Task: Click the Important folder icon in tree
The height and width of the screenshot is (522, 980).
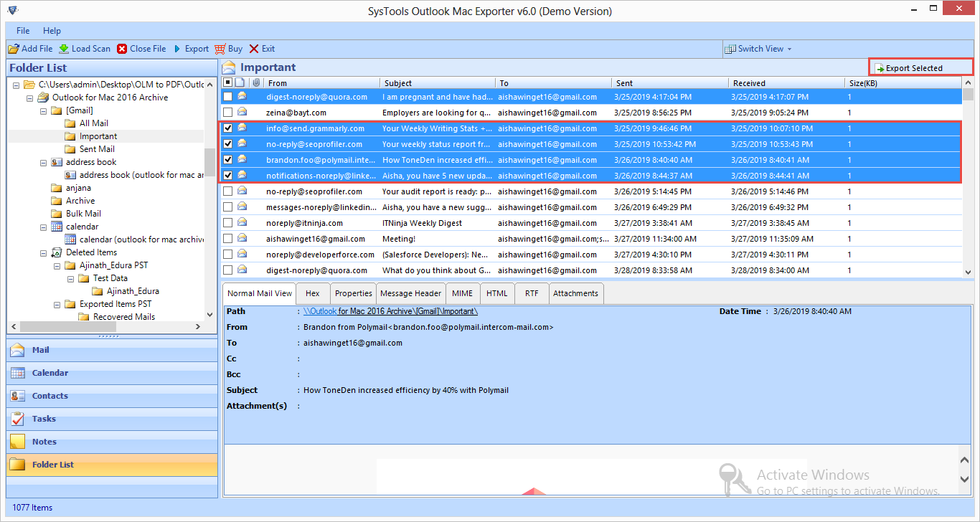Action: pyautogui.click(x=70, y=136)
